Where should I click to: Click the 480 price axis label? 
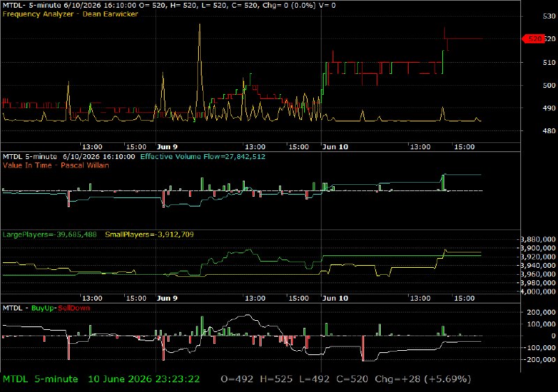(549, 131)
